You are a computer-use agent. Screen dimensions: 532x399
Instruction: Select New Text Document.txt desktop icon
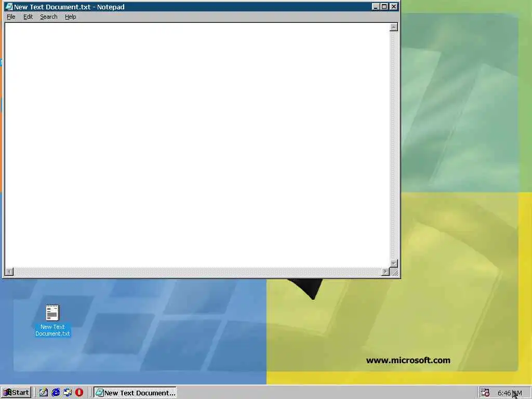tap(52, 321)
